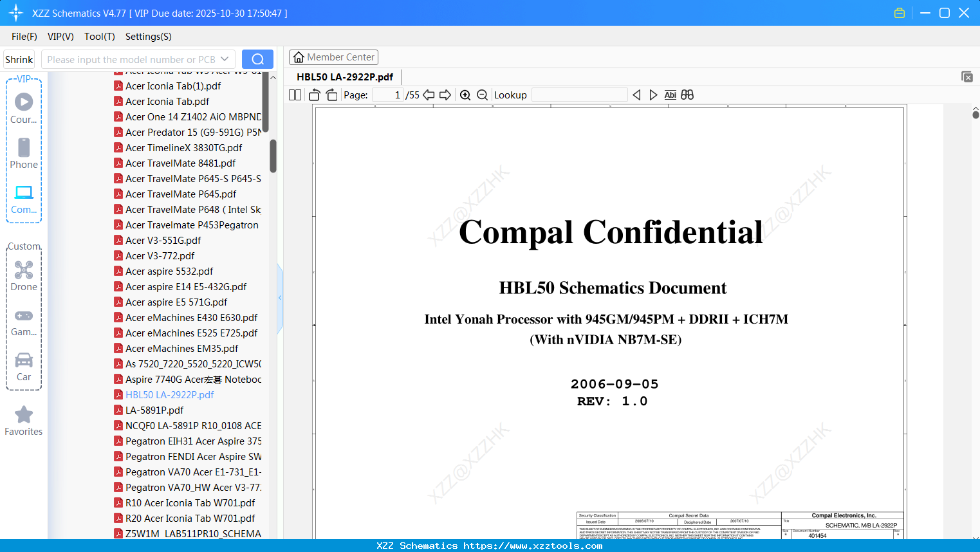This screenshot has width=980, height=552.
Task: Open the VIP(V) menu
Action: pyautogui.click(x=60, y=37)
